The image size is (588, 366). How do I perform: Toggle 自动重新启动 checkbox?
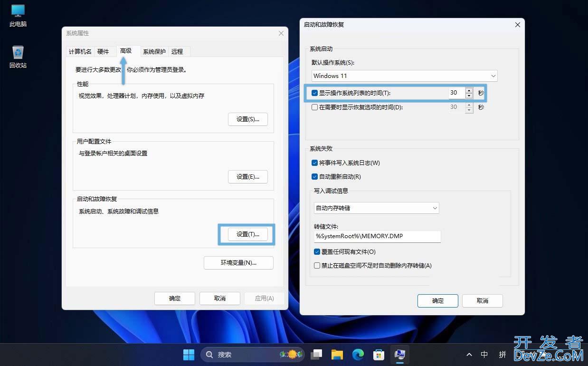[x=314, y=176]
